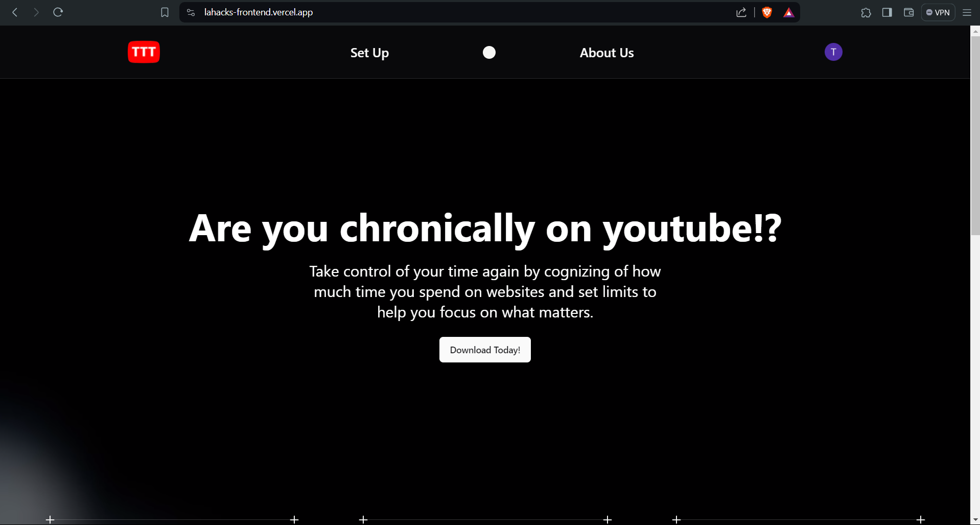Open the browser hamburger menu

click(967, 12)
